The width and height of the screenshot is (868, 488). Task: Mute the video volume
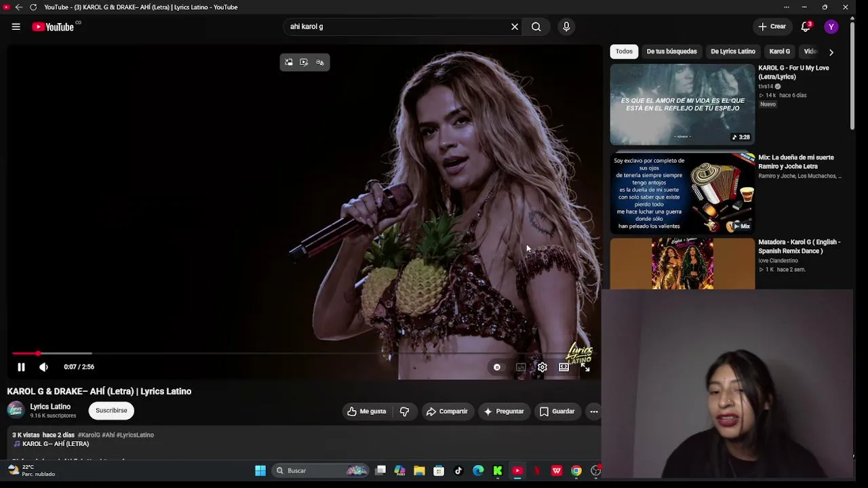(43, 367)
